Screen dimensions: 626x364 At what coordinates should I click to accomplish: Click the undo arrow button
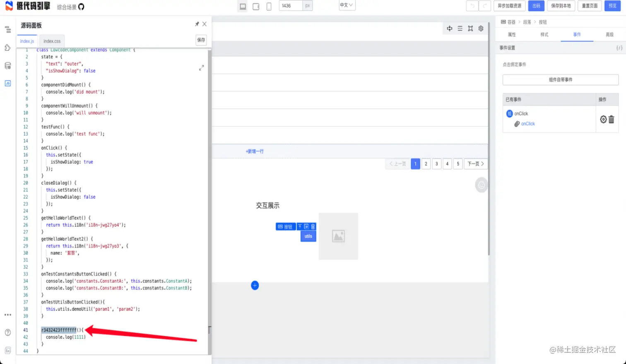pyautogui.click(x=472, y=6)
